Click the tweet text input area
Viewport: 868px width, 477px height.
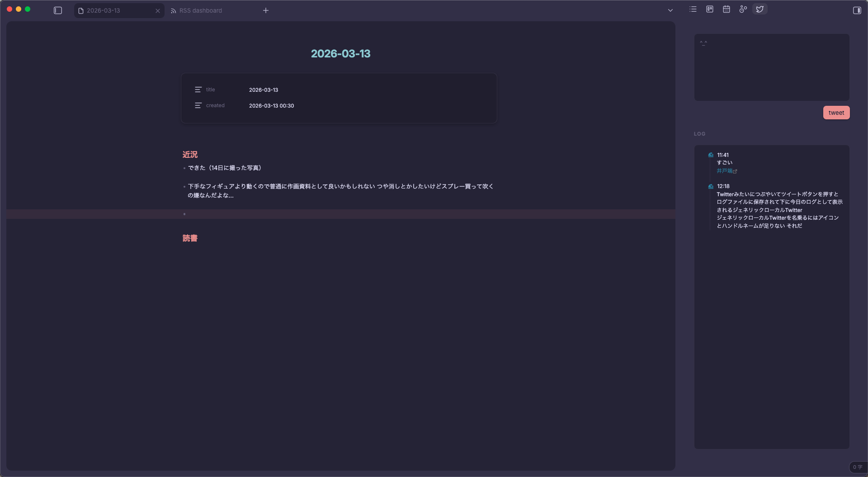click(771, 67)
